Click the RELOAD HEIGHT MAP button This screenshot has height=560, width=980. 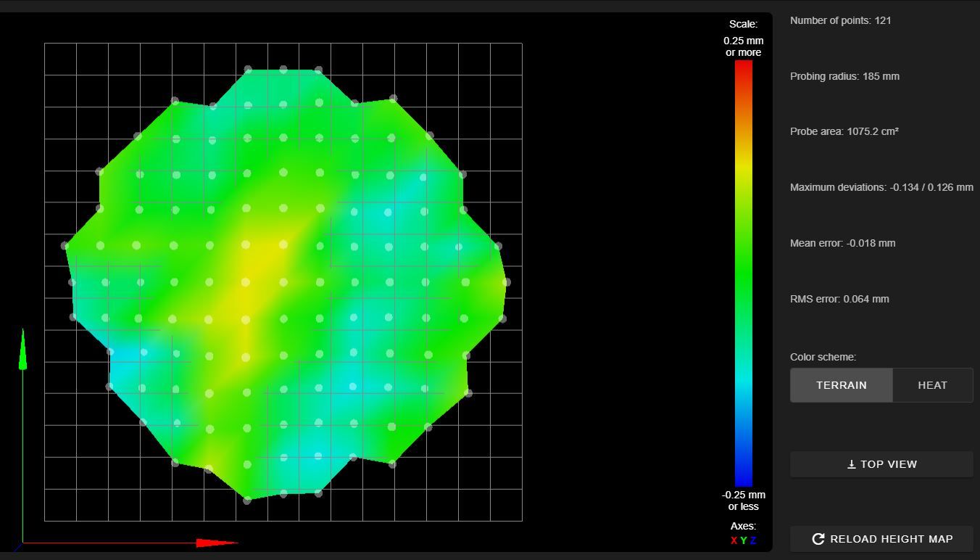click(x=881, y=539)
